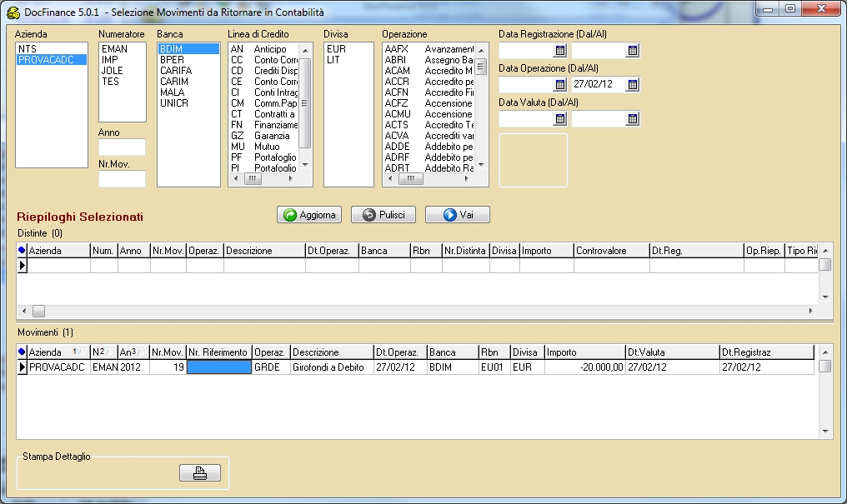Open calendar for Data Valuta end date

point(632,119)
